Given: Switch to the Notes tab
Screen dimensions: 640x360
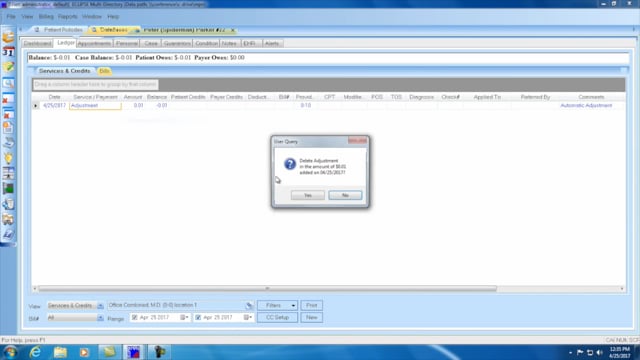Looking at the screenshot, I should click(x=229, y=43).
